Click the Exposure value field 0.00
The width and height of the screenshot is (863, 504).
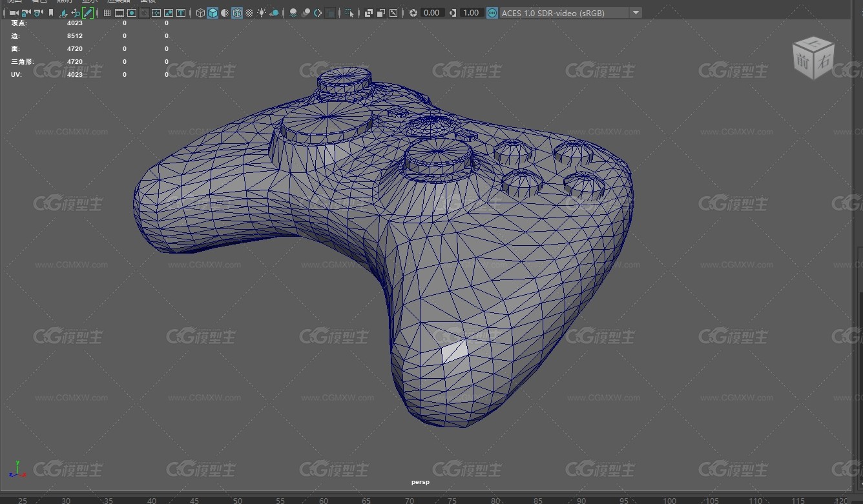(431, 13)
